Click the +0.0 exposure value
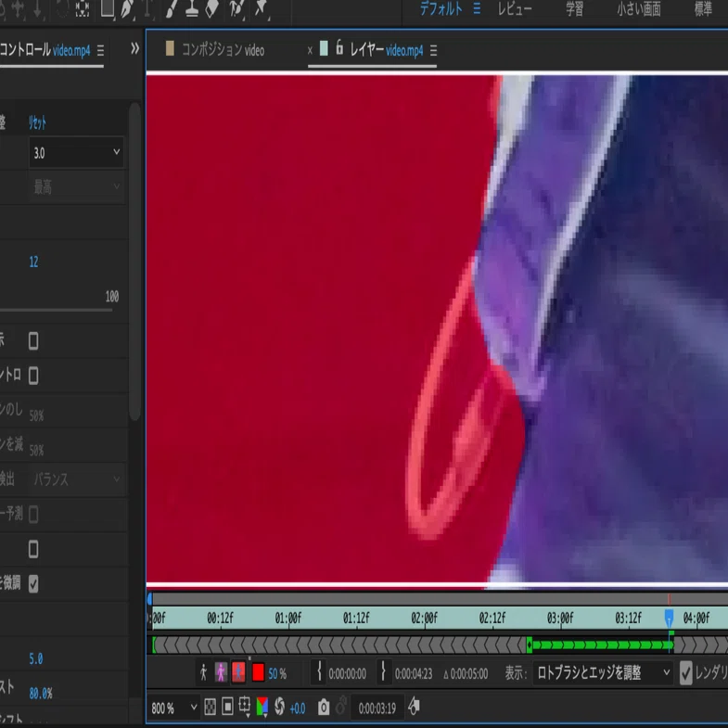 [297, 708]
